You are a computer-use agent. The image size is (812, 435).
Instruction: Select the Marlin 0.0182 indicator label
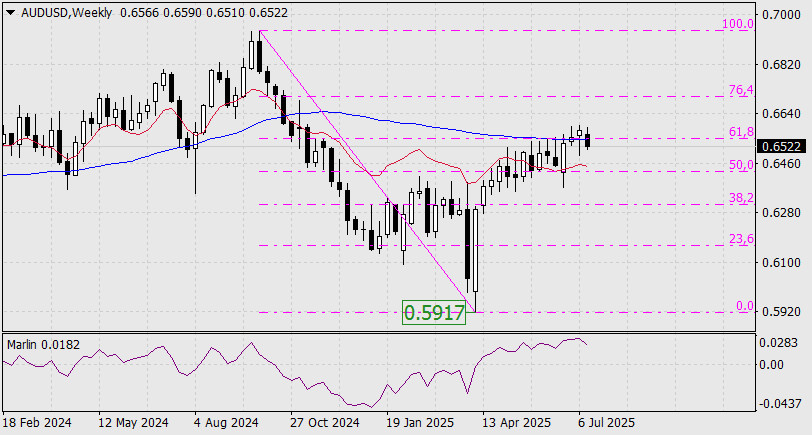point(44,344)
